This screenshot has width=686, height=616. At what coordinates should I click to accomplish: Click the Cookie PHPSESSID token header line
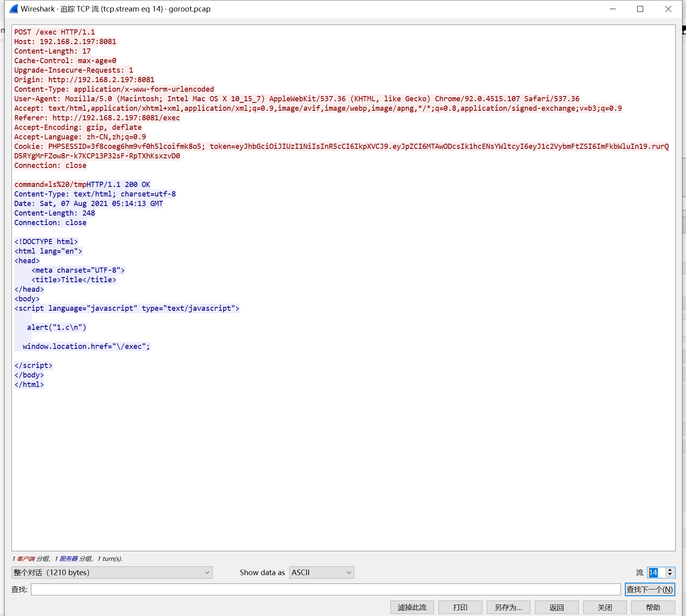tap(342, 151)
